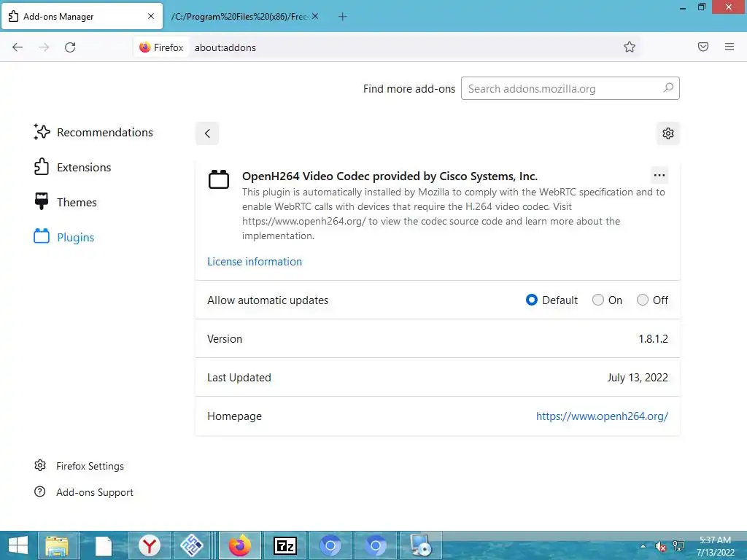Show hidden system tray icons

[x=643, y=546]
